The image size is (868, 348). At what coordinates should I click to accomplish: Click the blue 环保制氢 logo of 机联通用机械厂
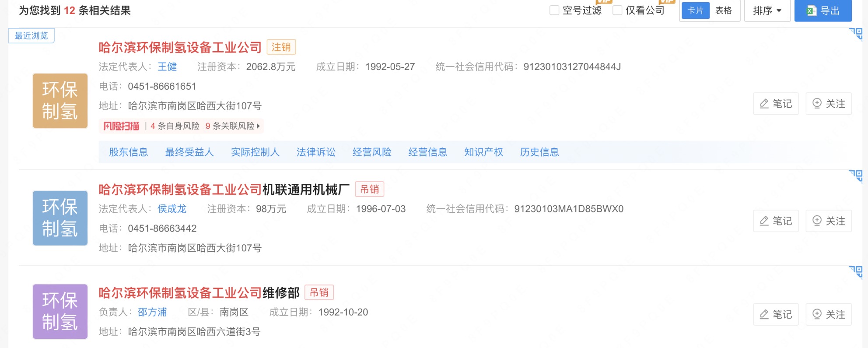click(x=60, y=218)
